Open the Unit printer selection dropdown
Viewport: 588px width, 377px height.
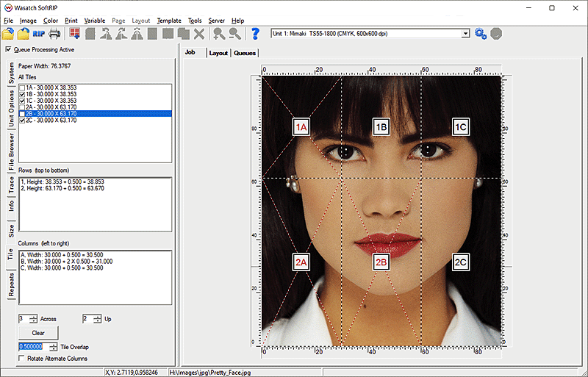[465, 34]
